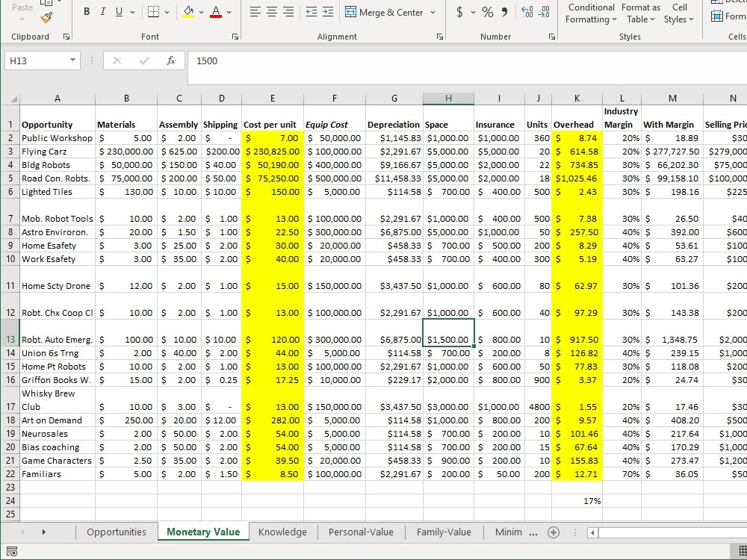
Task: Open the Merge & Center dropdown arrow
Action: tap(433, 13)
